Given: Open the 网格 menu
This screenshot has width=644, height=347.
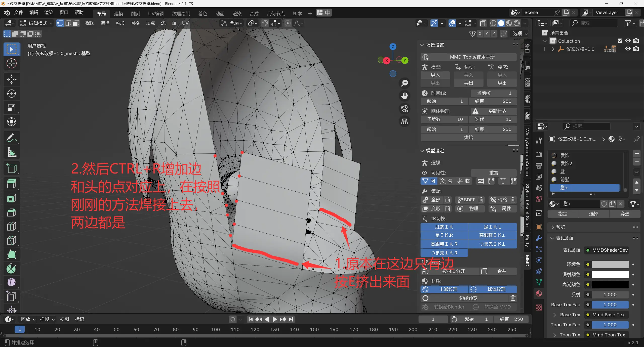Looking at the screenshot, I should (135, 23).
